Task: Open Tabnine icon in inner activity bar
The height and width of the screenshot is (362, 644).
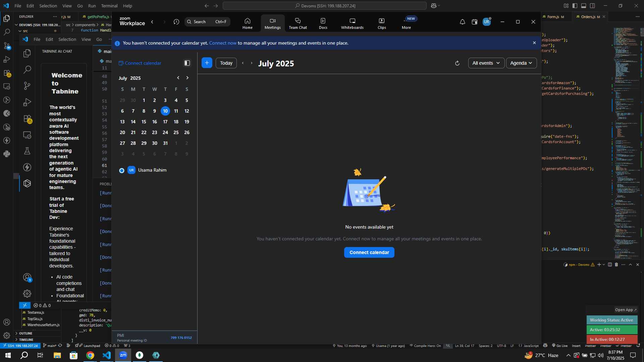Action: (27, 183)
